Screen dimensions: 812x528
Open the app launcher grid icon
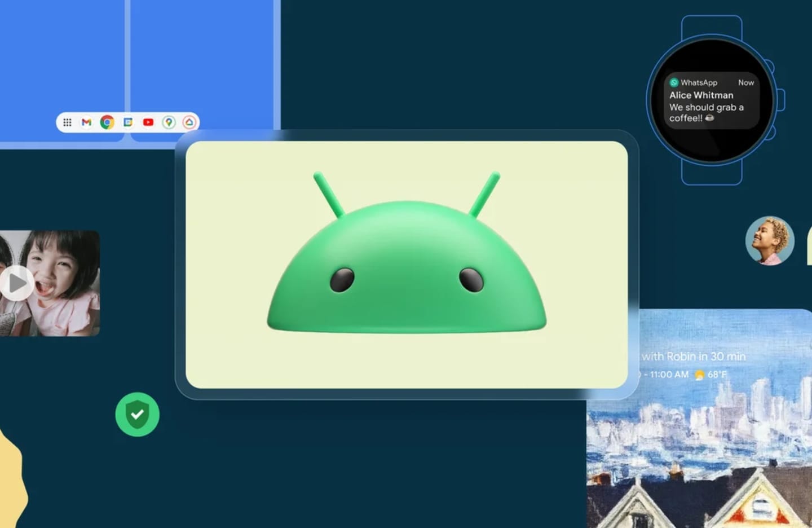click(67, 122)
